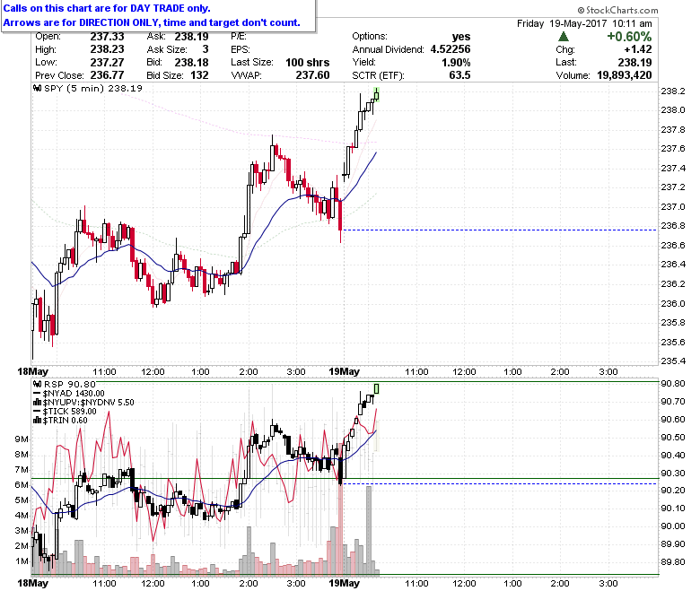This screenshot has height=591, width=700.
Task: Click the candlestick icon beside SPY label
Action: click(x=38, y=88)
